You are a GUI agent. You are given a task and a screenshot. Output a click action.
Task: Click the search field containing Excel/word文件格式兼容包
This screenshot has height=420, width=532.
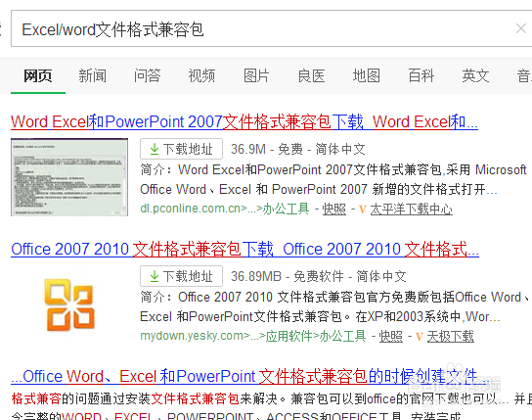coord(272,28)
